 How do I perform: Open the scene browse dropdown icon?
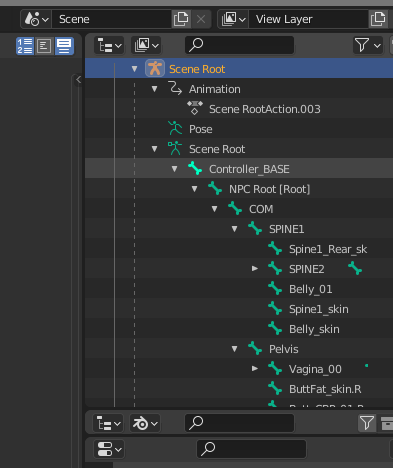click(x=36, y=19)
